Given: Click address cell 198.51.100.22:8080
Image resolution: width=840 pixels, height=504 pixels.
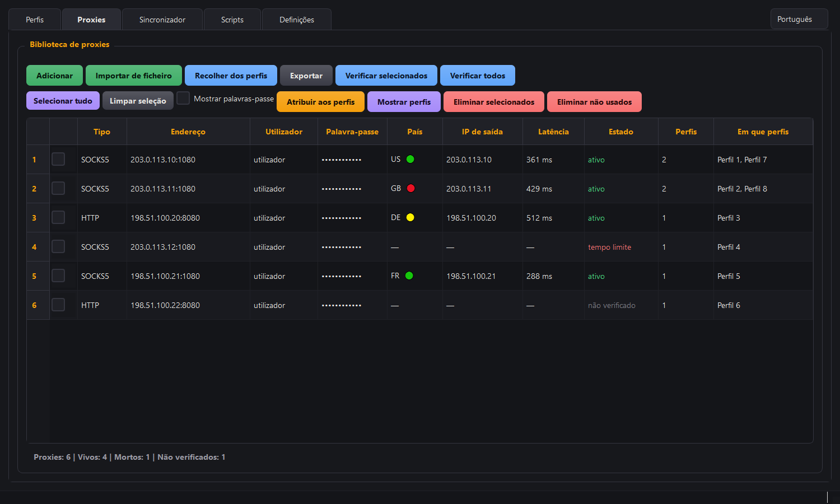Looking at the screenshot, I should pos(188,305).
